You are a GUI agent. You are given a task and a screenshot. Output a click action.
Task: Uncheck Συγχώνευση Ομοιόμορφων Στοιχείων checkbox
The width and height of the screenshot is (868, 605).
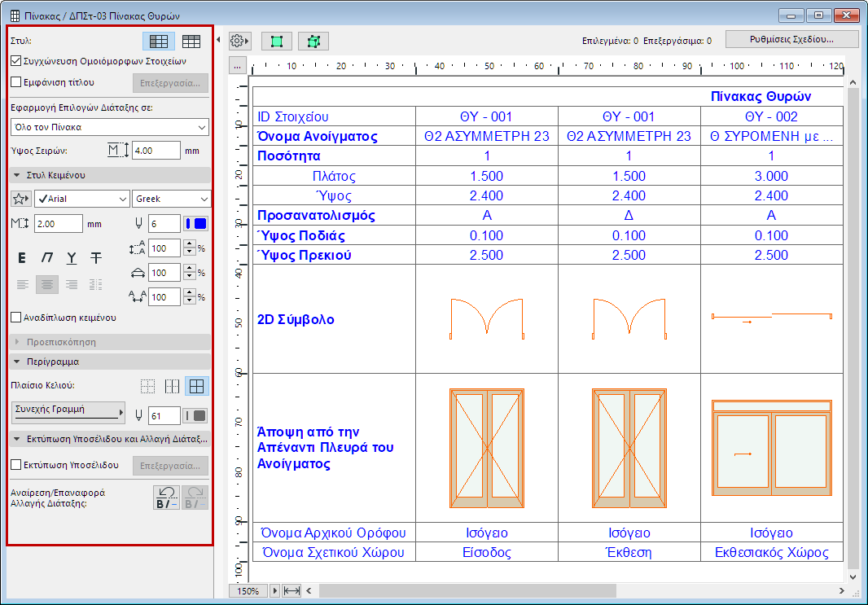click(x=16, y=60)
